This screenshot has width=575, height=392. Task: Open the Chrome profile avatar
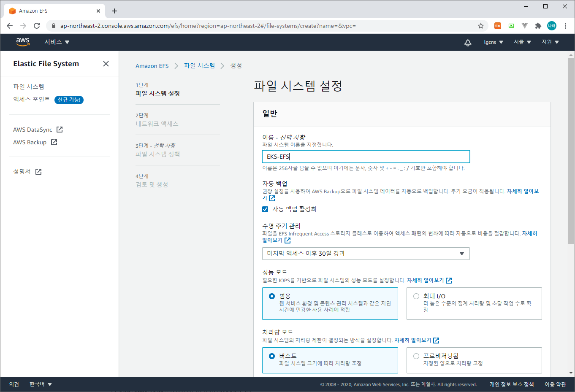552,26
